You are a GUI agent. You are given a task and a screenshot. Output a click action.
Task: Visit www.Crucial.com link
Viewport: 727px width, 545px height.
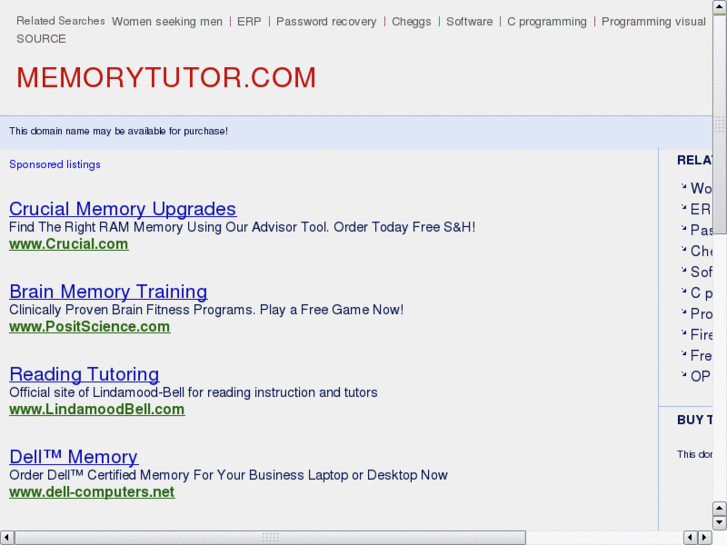69,244
